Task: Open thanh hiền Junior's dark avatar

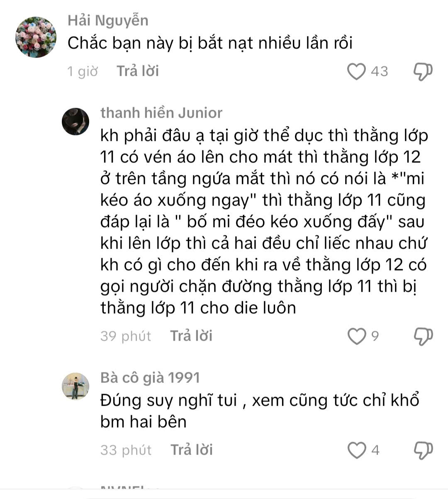Action: pos(75,121)
